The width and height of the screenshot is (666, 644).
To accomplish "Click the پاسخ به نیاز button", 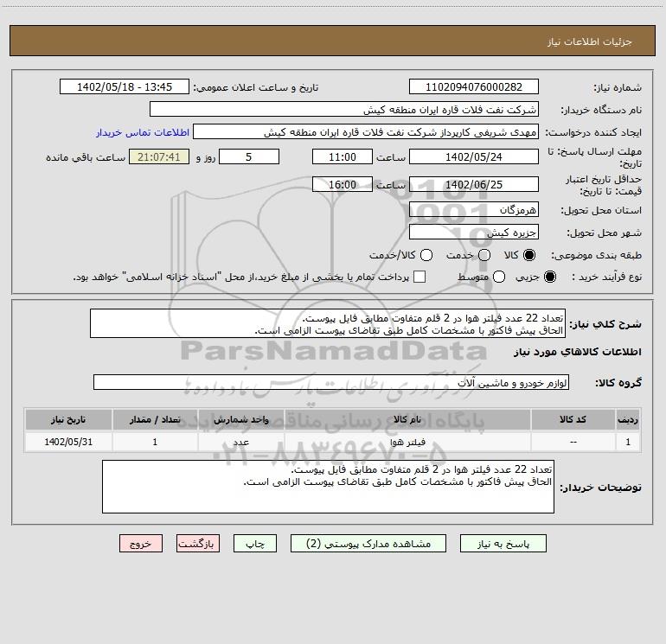I will pos(503,544).
